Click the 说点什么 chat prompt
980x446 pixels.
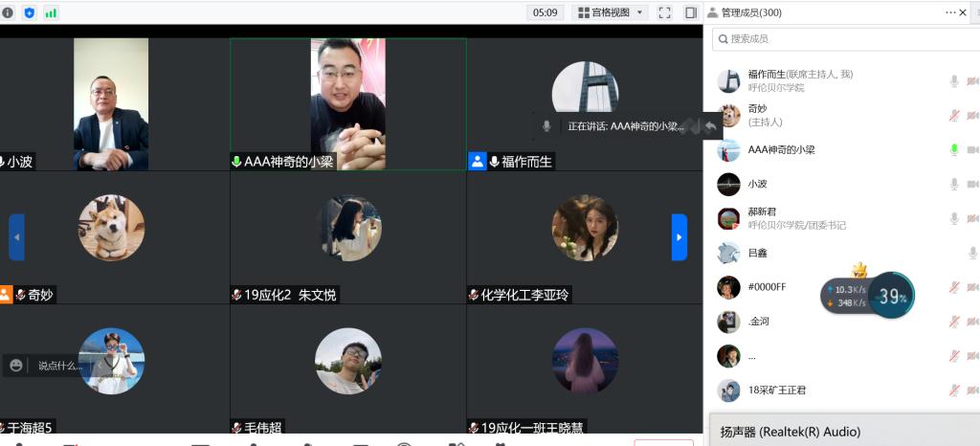59,365
